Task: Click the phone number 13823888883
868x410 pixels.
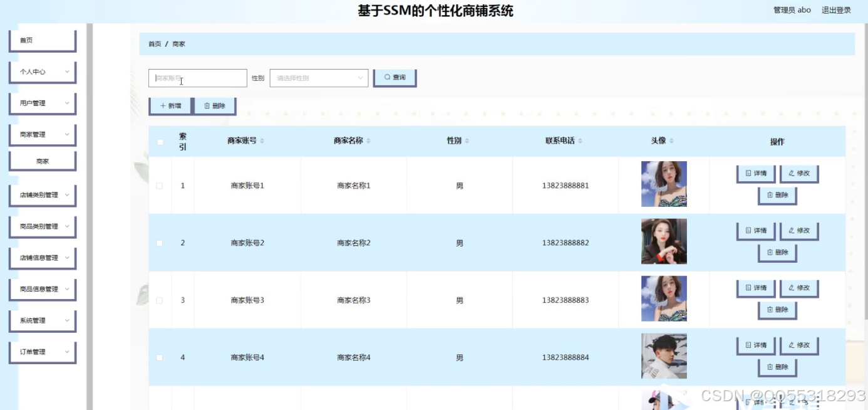Action: click(x=566, y=300)
